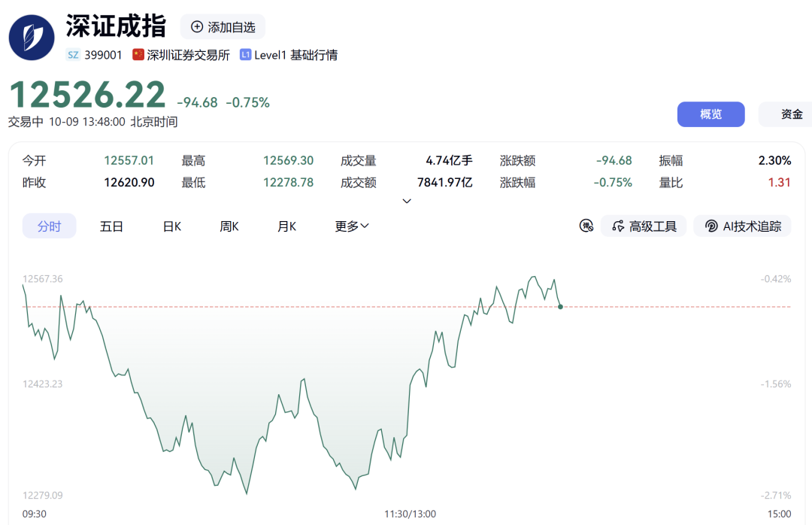The height and width of the screenshot is (525, 812).
Task: Click the SZ market badge icon
Action: point(73,55)
